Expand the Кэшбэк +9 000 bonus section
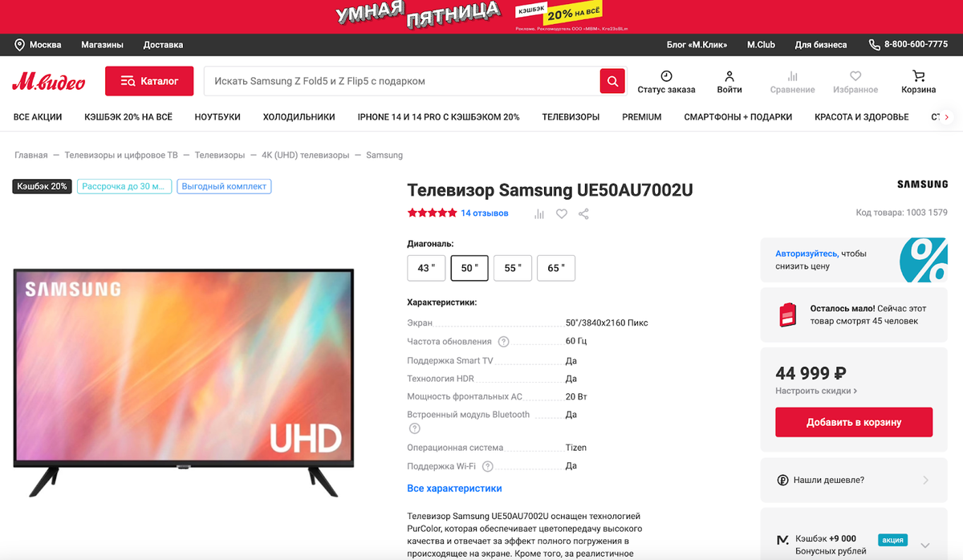Image resolution: width=963 pixels, height=560 pixels. click(x=925, y=544)
